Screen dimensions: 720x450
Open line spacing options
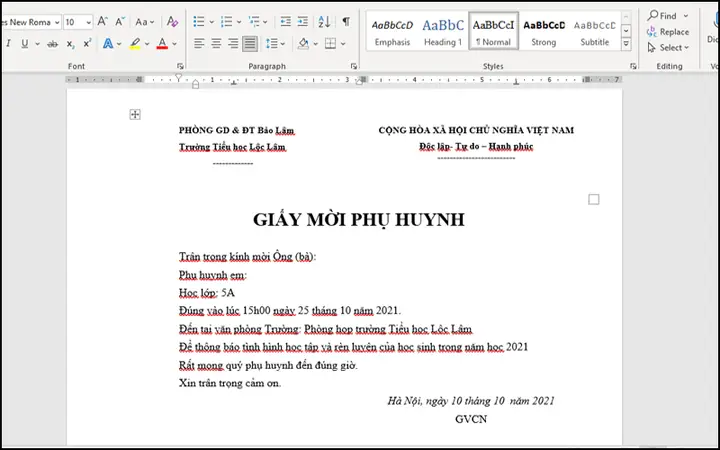[275, 44]
